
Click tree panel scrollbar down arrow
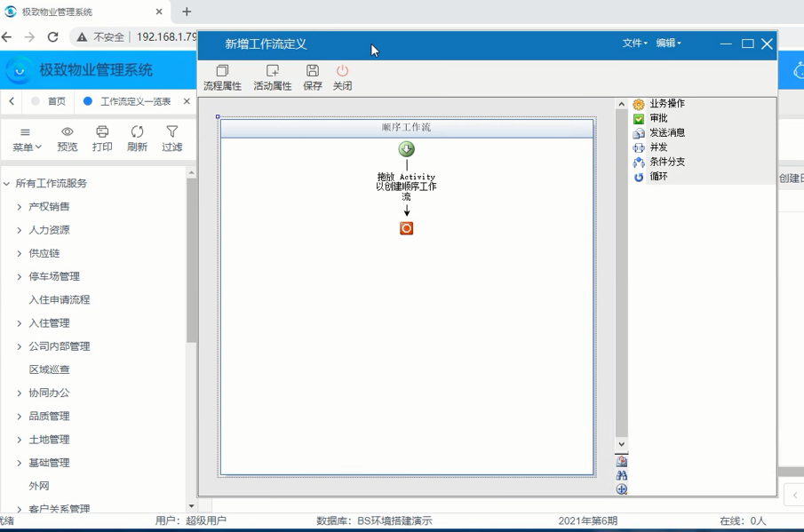pos(191,506)
